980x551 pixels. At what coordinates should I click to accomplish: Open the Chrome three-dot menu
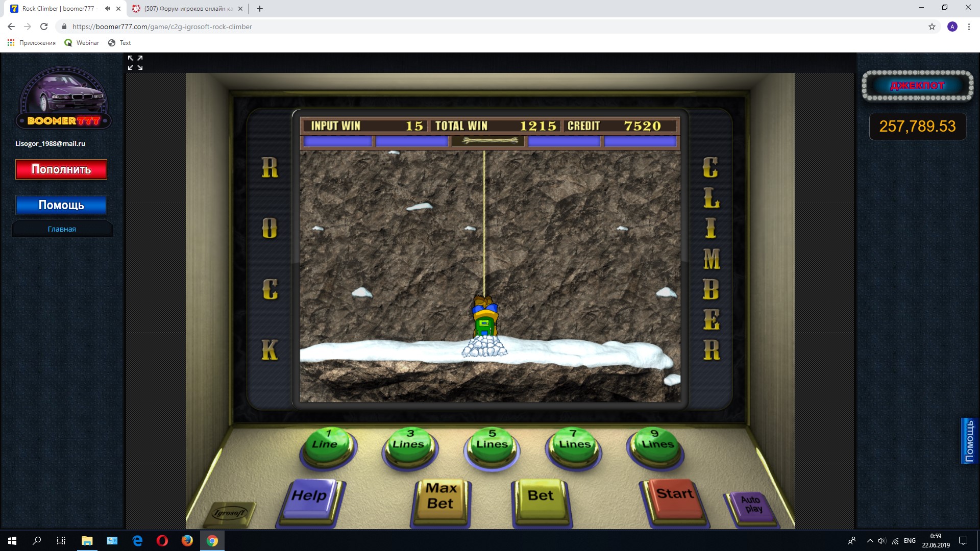coord(969,27)
